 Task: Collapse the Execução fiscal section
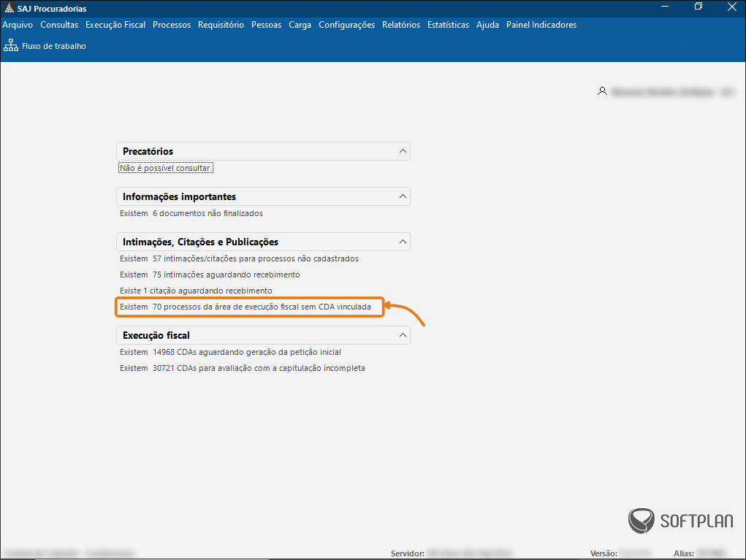pos(402,335)
